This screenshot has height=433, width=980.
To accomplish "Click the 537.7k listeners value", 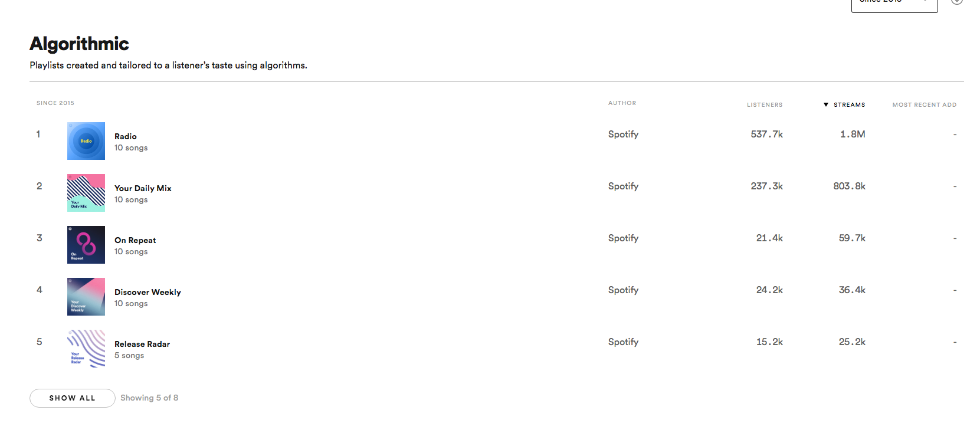I will [x=766, y=135].
